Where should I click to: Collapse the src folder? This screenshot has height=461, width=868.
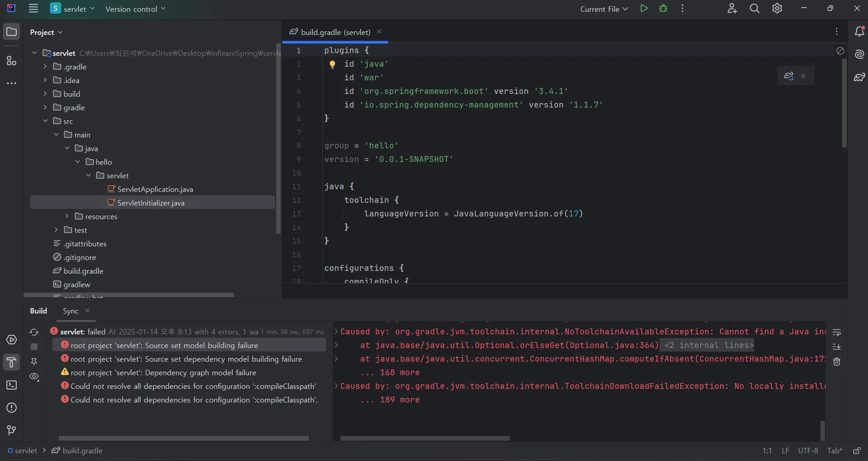point(45,121)
